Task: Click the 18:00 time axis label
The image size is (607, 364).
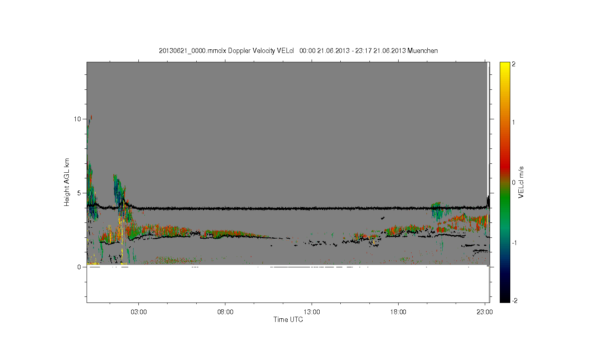Action: point(399,312)
